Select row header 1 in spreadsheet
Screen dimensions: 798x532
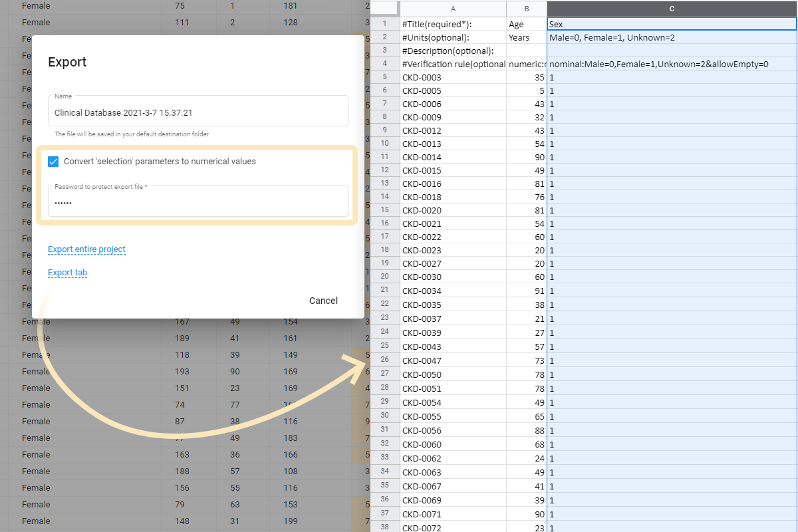point(385,24)
